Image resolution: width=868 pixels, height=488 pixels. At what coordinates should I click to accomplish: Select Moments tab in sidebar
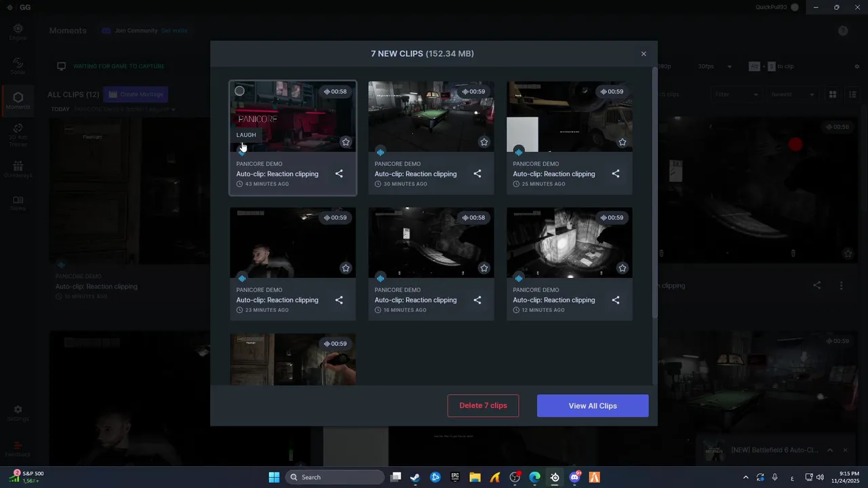(x=18, y=100)
